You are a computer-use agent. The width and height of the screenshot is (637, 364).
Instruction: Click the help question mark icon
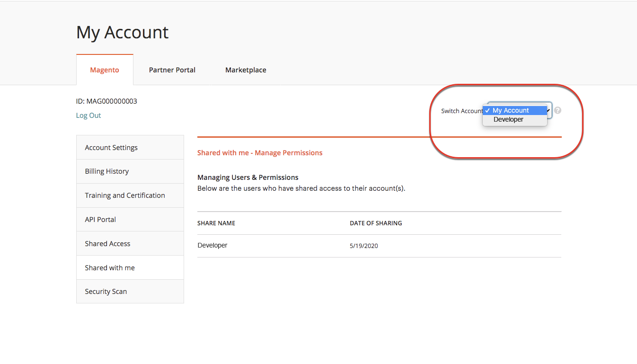[x=557, y=110]
